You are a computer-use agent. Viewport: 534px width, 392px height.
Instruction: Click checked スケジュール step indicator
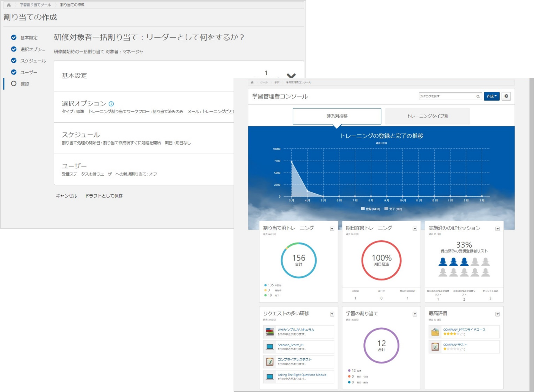click(x=14, y=61)
